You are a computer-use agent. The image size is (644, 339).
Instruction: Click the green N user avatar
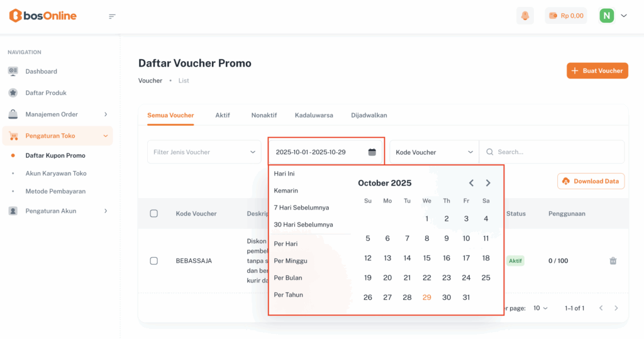coord(606,16)
